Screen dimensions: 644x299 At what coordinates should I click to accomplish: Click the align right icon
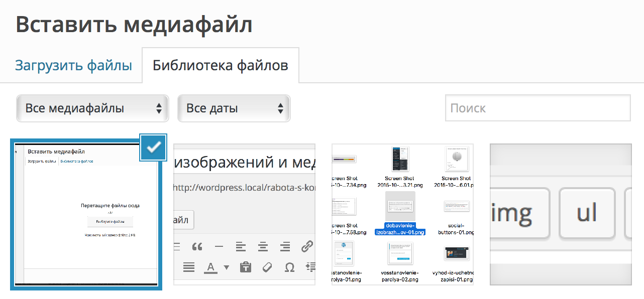(x=285, y=247)
